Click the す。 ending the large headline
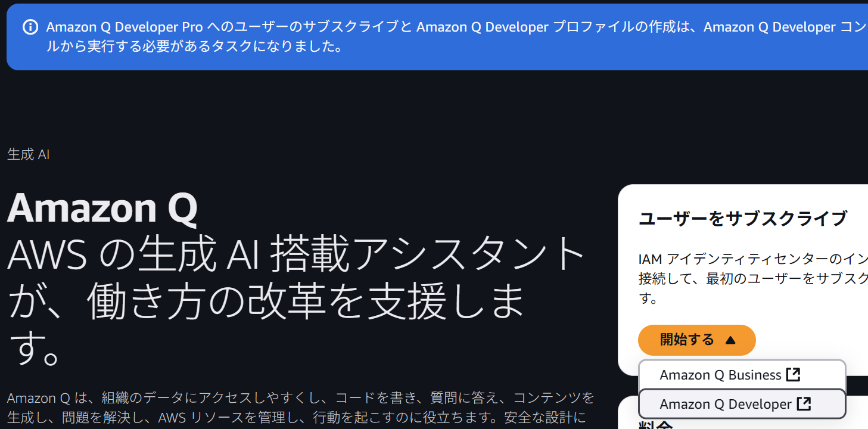The width and height of the screenshot is (868, 429). [x=34, y=350]
